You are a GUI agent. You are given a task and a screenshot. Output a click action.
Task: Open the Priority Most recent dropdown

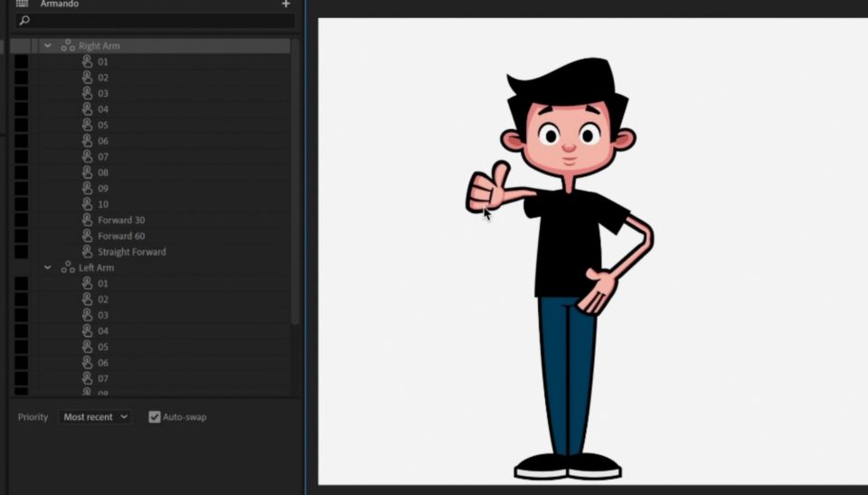pos(95,417)
